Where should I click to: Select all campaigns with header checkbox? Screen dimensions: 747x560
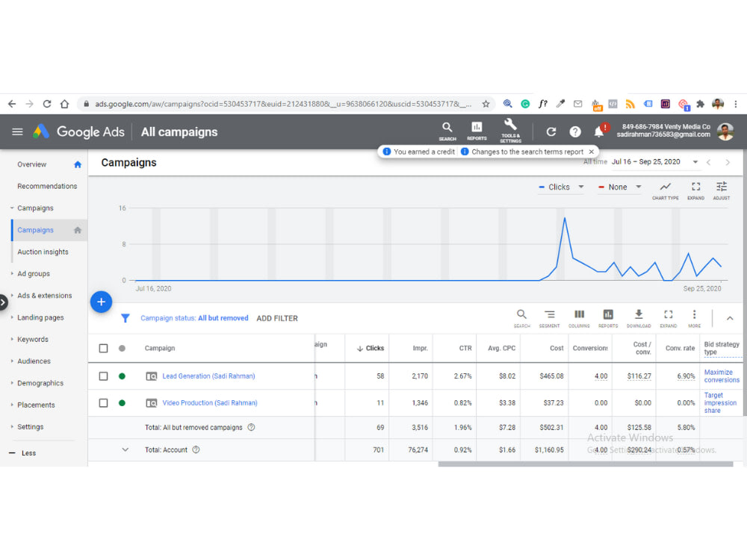pos(103,348)
